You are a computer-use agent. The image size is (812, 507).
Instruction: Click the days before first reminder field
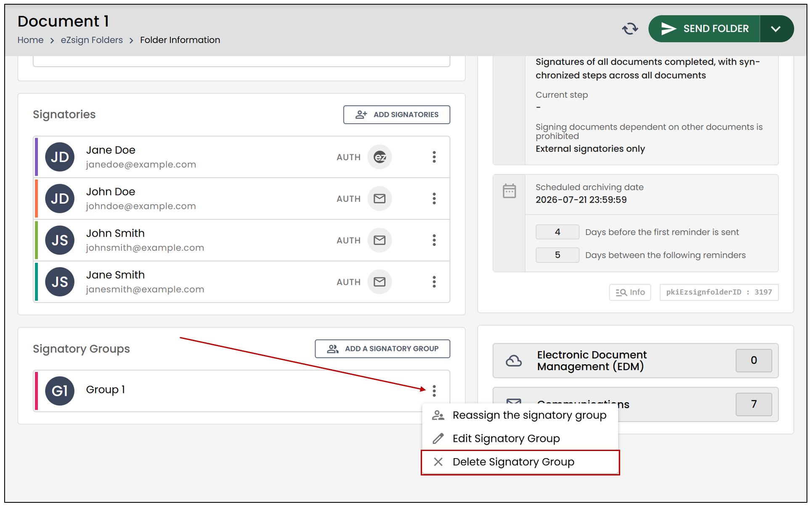click(557, 232)
